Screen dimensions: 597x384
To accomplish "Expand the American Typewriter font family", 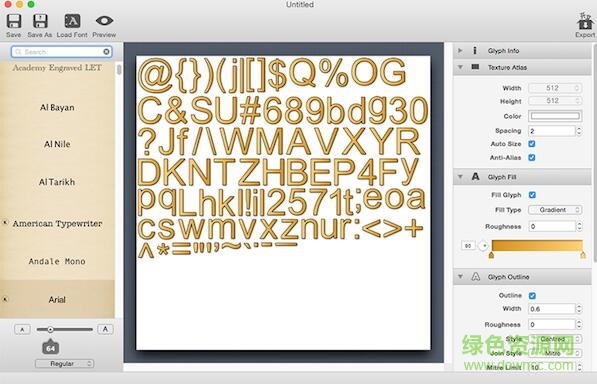I will [5, 222].
